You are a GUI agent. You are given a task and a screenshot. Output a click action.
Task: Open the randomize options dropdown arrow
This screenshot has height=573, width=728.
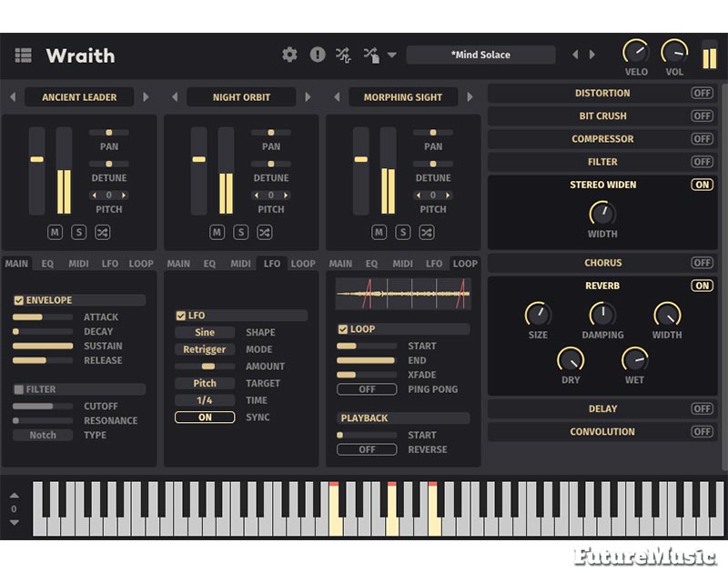pyautogui.click(x=392, y=55)
